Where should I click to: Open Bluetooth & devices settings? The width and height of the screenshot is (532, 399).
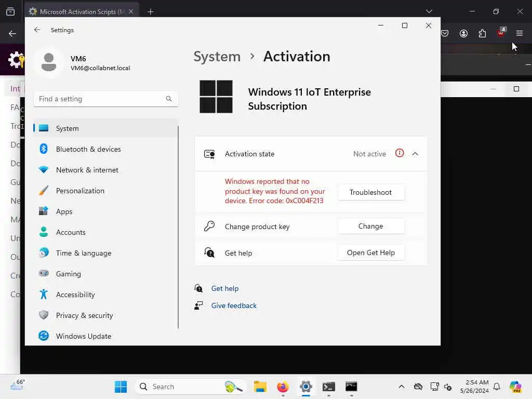pyautogui.click(x=105, y=149)
